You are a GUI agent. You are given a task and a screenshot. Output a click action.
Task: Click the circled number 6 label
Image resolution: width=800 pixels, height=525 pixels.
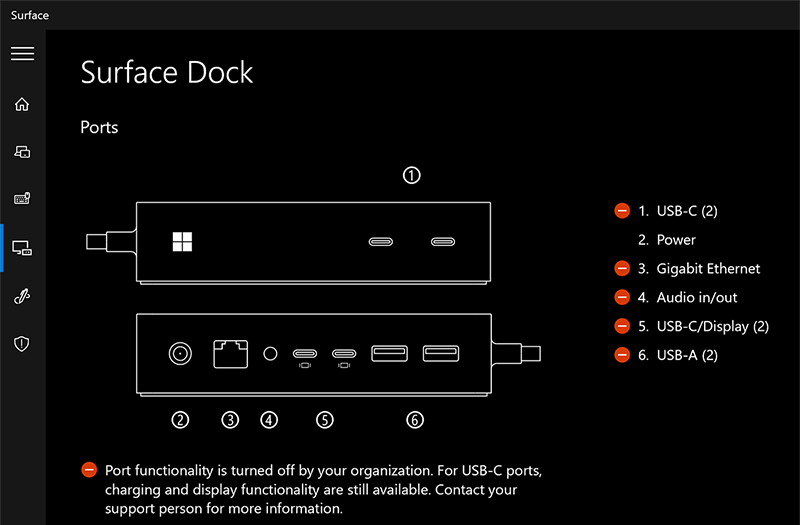pyautogui.click(x=415, y=420)
